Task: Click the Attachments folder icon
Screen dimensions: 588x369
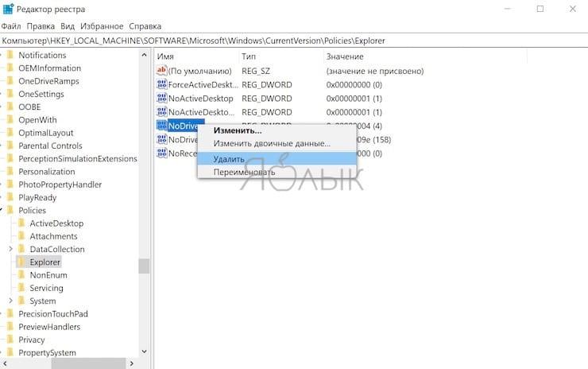Action: 21,236
